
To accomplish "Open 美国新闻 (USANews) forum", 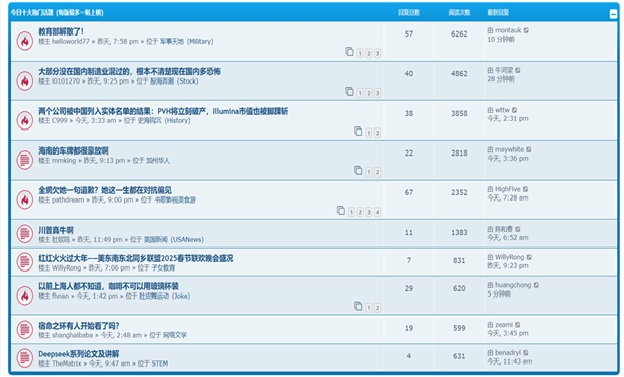I will [x=174, y=240].
